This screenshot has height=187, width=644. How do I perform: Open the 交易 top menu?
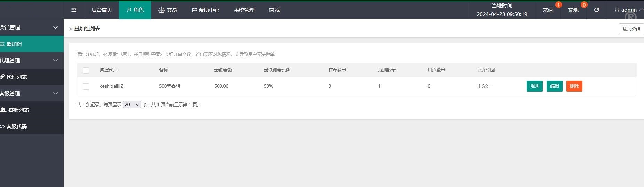click(167, 10)
